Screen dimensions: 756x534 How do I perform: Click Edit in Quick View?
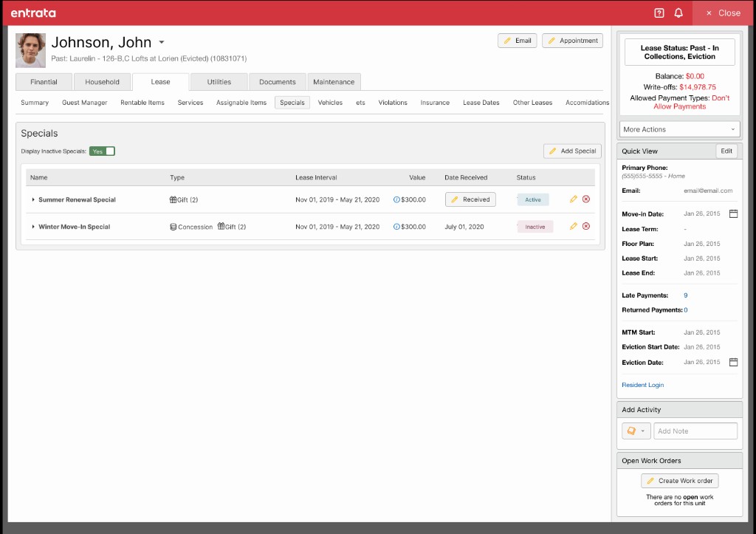(726, 151)
